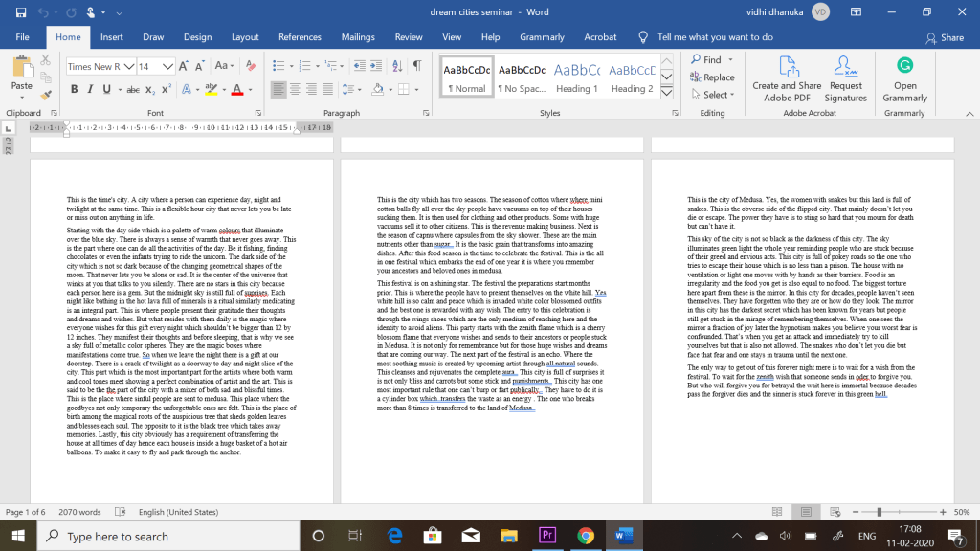980x551 pixels.
Task: Click the Increase Indent icon
Action: [x=374, y=66]
